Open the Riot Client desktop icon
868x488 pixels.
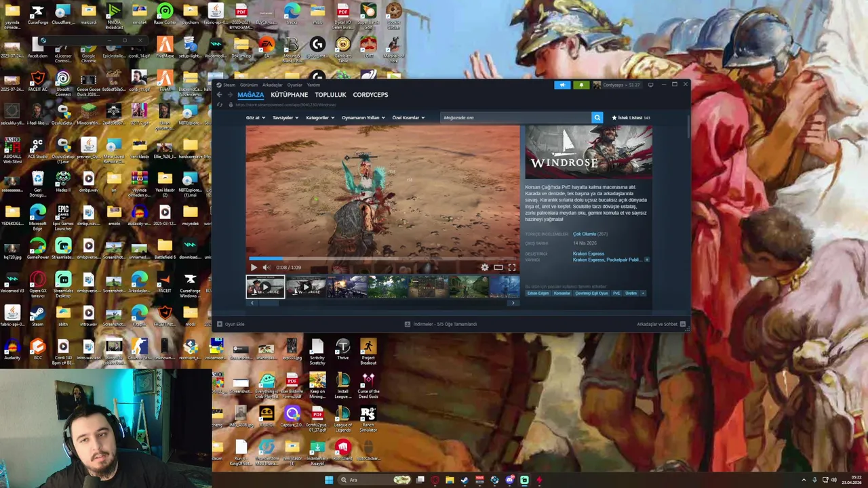tap(343, 450)
